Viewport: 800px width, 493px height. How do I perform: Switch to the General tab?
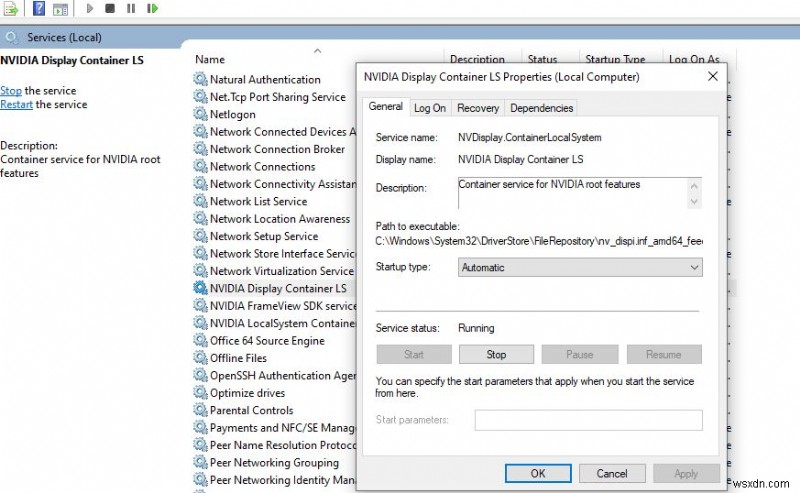pos(386,107)
